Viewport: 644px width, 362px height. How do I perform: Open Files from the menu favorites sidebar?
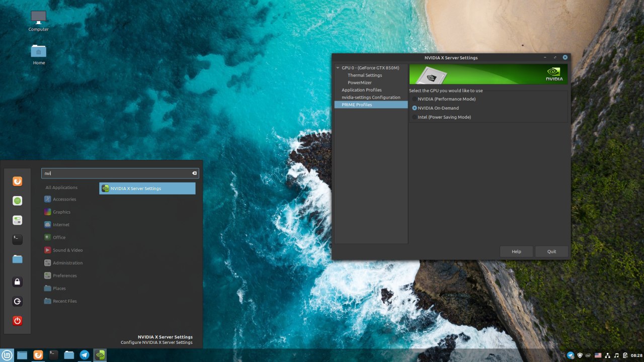[18, 259]
